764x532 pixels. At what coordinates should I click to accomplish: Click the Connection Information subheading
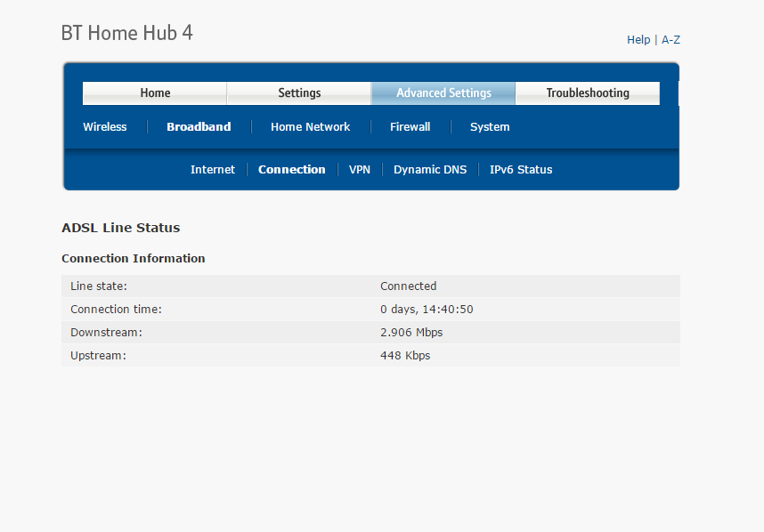click(134, 259)
